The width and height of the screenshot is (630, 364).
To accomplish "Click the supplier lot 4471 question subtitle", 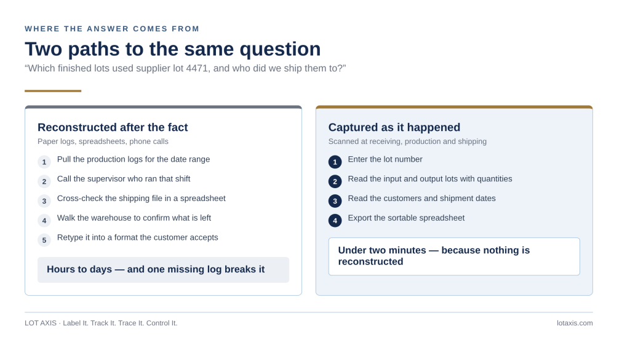I will pos(185,68).
